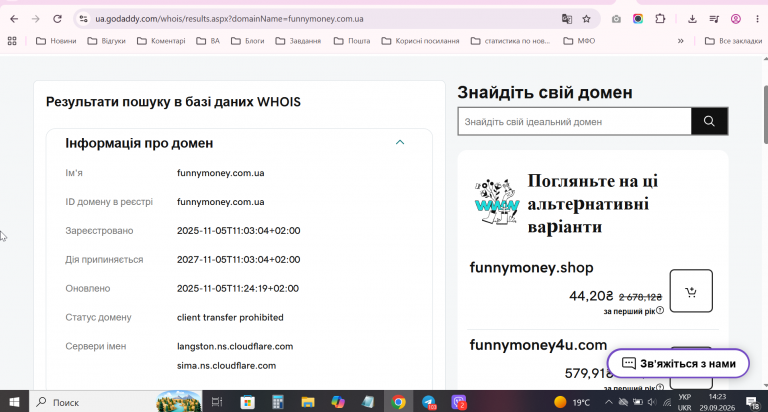The height and width of the screenshot is (412, 768).
Task: Open the Коментарі bookmarks folder
Action: point(161,41)
